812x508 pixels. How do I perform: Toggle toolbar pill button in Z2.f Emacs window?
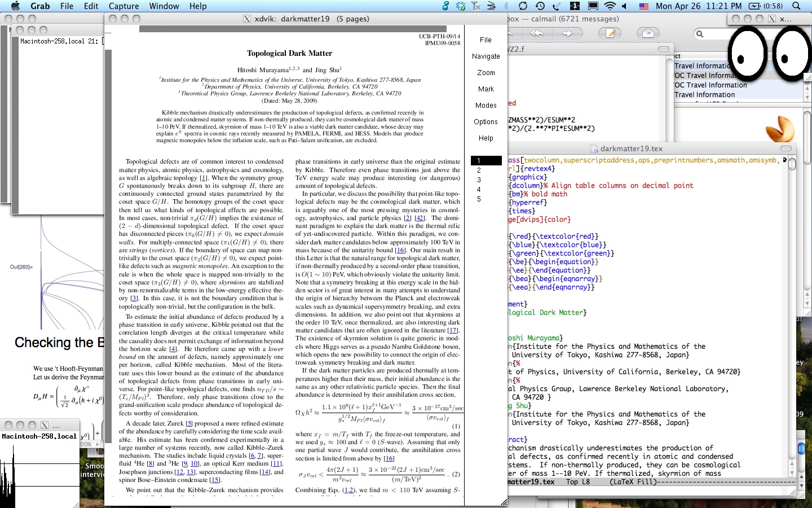[x=664, y=49]
